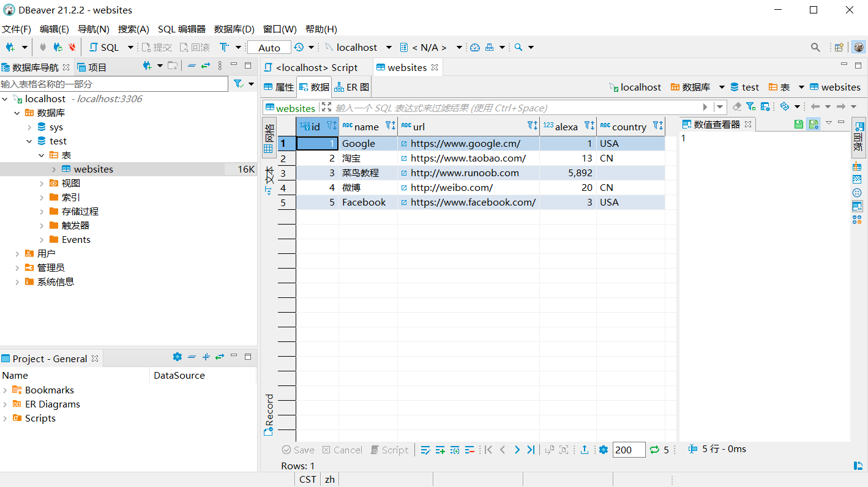
Task: Click the Collapse All icon in database navigator
Action: pos(192,65)
